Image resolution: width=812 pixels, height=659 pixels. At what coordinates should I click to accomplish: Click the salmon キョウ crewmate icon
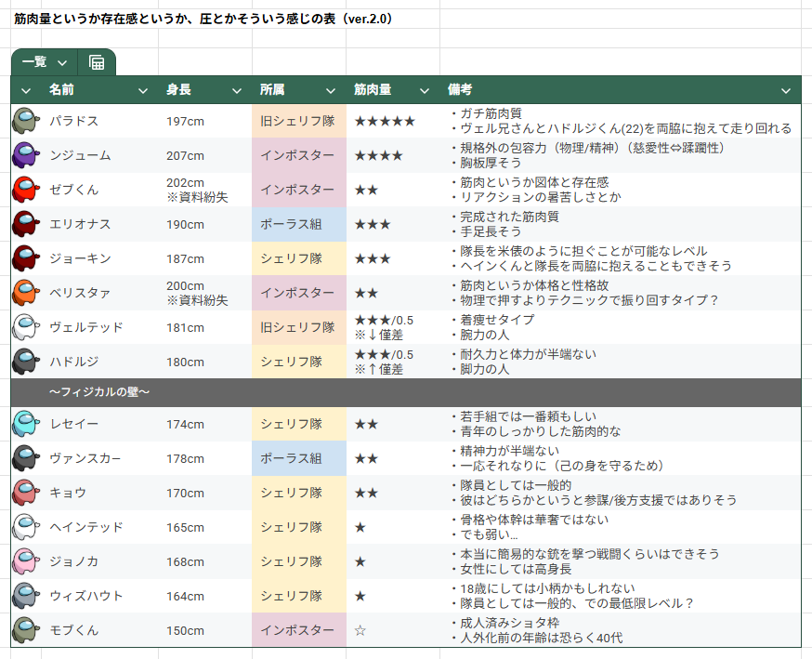(x=26, y=493)
